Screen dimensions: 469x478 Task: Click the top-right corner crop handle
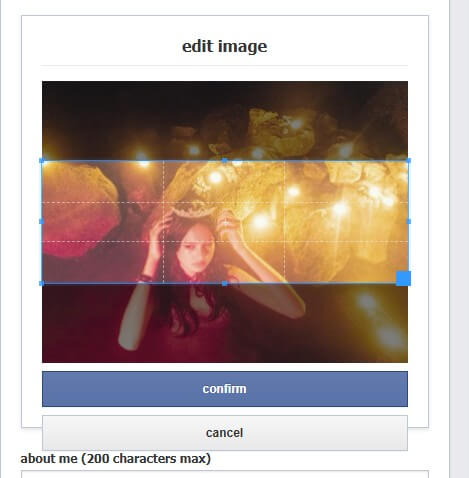pos(409,161)
